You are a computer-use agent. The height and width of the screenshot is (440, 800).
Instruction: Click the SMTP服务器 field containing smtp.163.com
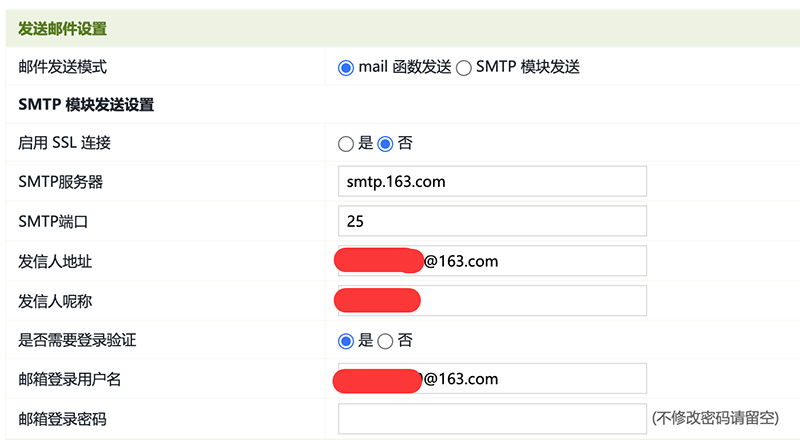coord(492,181)
